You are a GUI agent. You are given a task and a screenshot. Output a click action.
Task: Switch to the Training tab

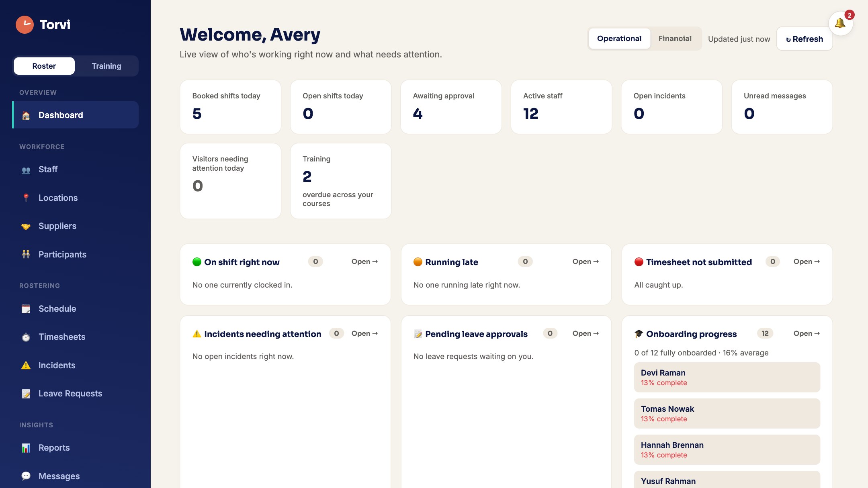coord(106,66)
